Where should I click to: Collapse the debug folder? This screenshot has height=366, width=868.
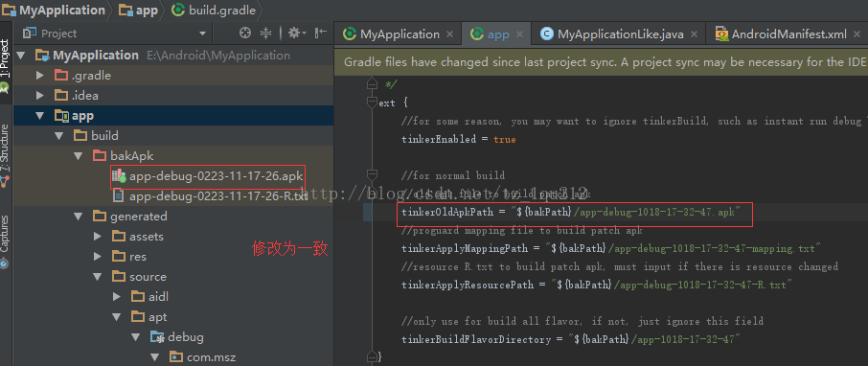136,336
